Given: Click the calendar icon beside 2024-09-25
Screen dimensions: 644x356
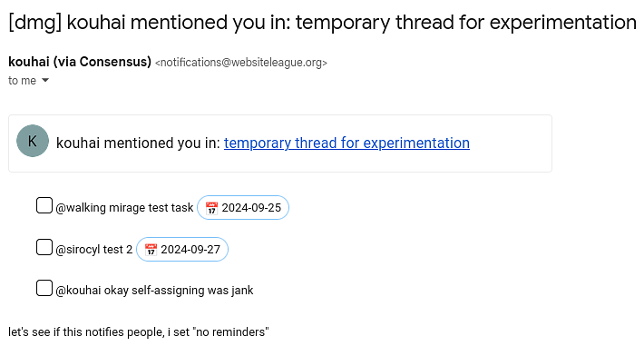Looking at the screenshot, I should [x=211, y=208].
